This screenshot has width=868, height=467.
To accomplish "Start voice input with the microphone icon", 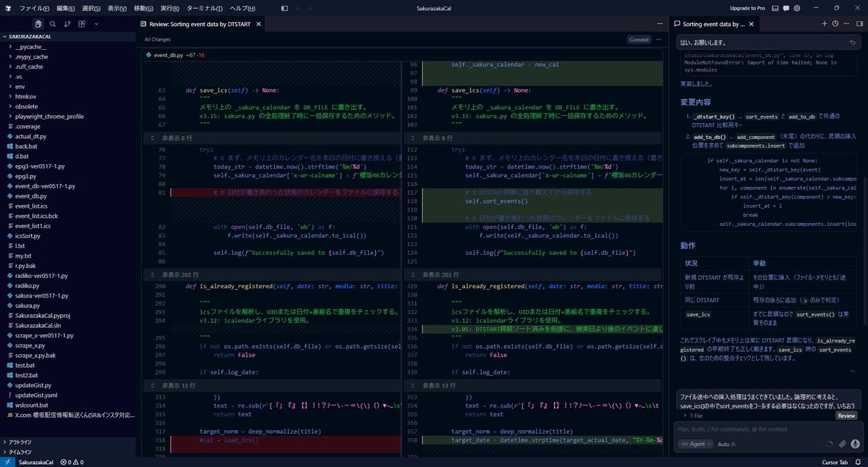I will click(855, 444).
